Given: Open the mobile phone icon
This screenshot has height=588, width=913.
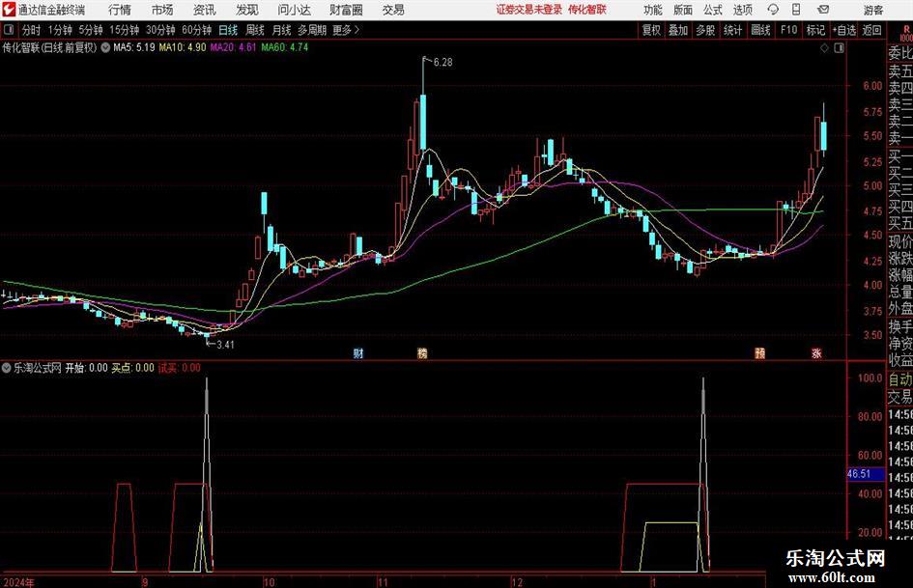Looking at the screenshot, I should pos(796,10).
